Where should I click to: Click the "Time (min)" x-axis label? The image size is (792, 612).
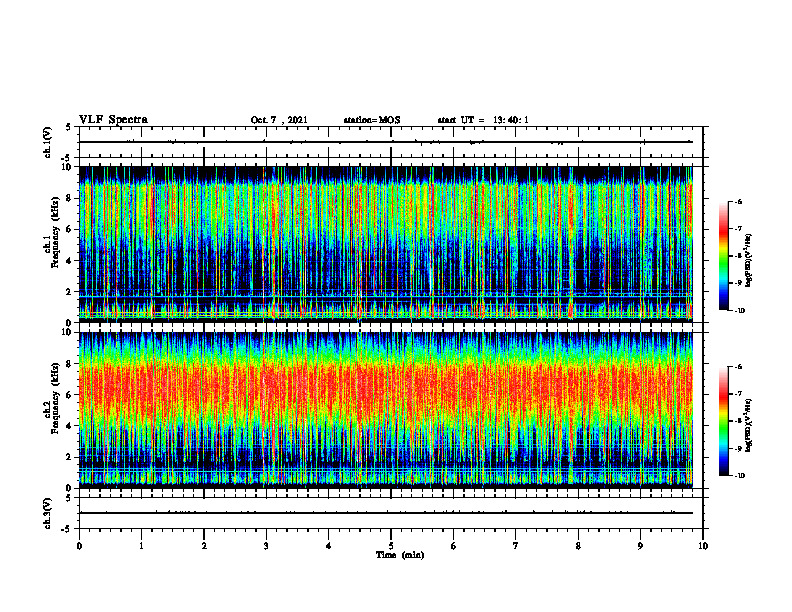(400, 555)
